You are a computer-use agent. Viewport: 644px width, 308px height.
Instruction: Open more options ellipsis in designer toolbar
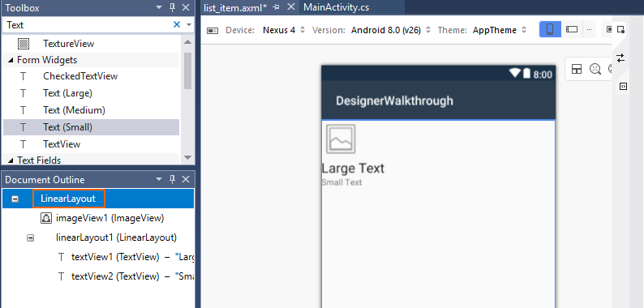click(x=589, y=29)
